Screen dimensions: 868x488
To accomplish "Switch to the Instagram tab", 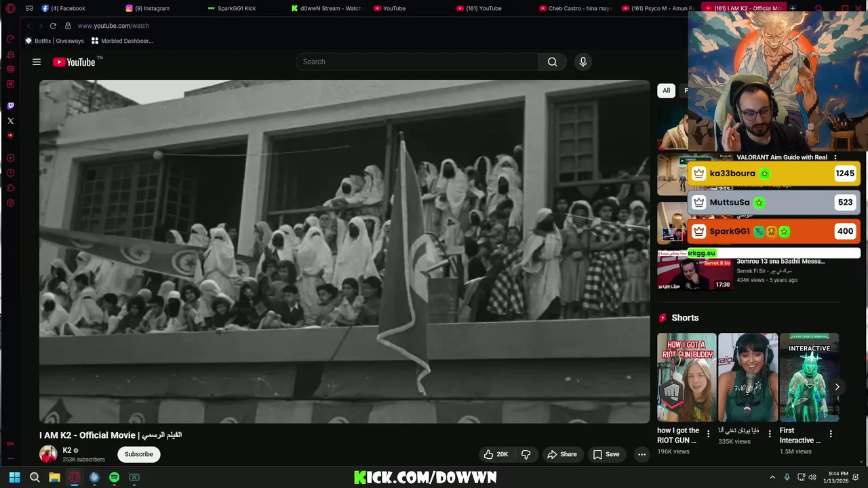I will coord(148,8).
